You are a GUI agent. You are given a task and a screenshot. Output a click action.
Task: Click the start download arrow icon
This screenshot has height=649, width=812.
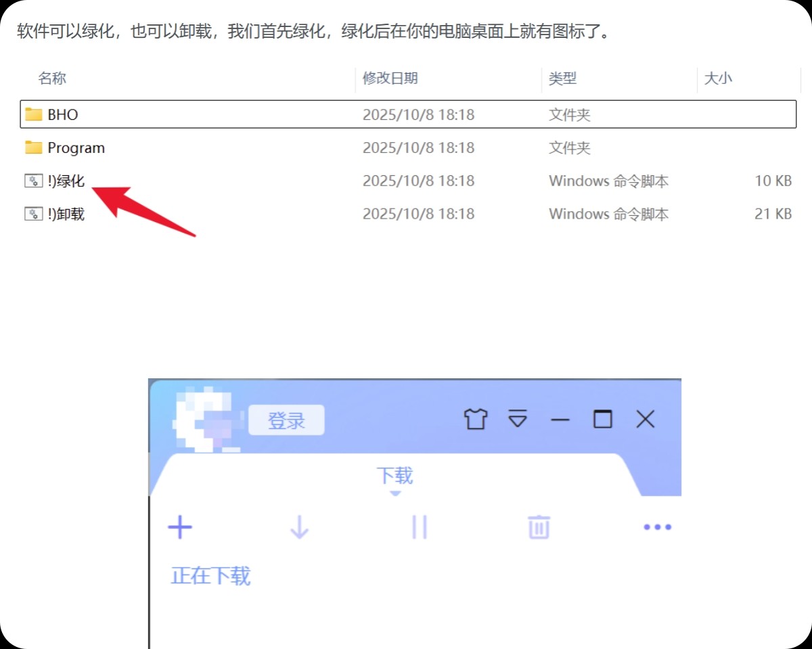point(299,527)
